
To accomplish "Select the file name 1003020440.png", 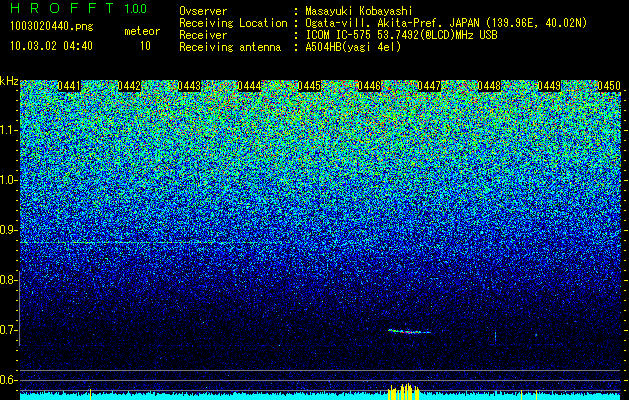I will tap(52, 26).
